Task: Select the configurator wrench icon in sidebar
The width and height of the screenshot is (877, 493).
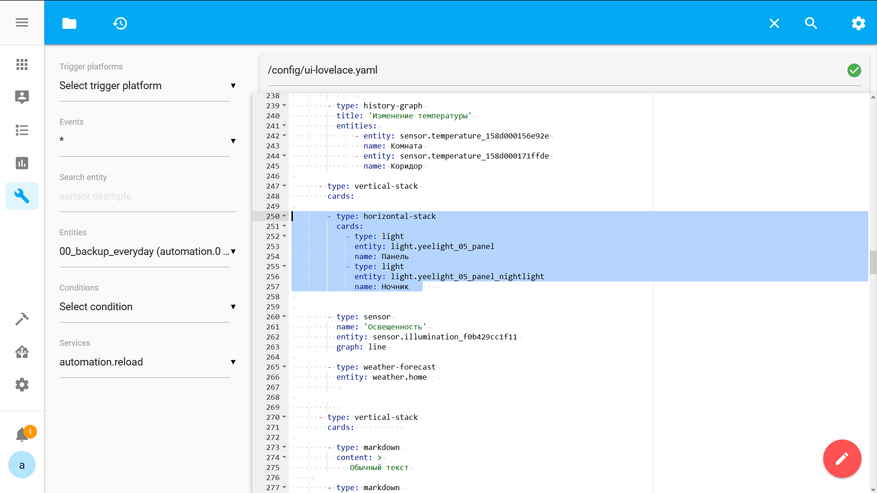Action: tap(22, 196)
